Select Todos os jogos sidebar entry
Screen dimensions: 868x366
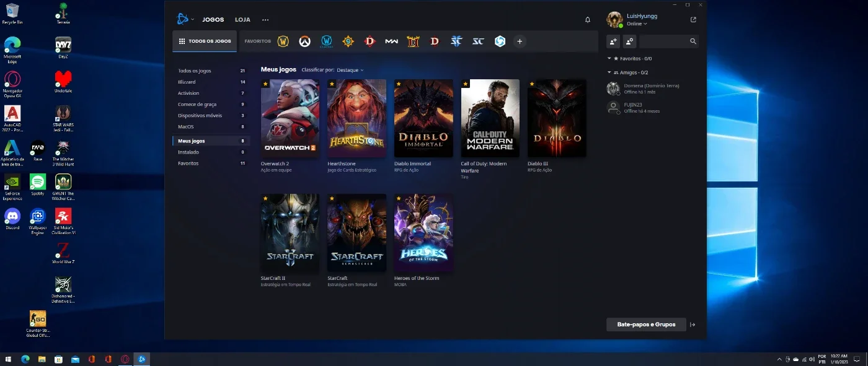[x=211, y=71]
